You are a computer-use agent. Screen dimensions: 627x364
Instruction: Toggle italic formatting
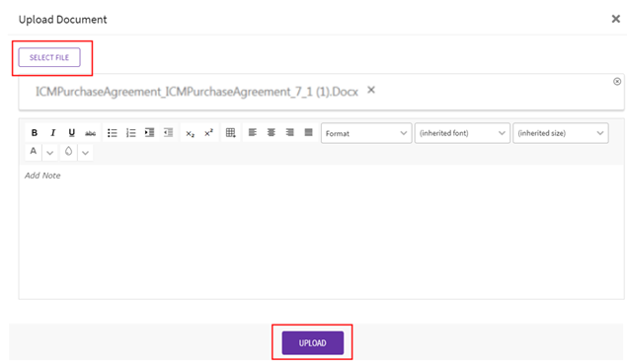coord(52,132)
